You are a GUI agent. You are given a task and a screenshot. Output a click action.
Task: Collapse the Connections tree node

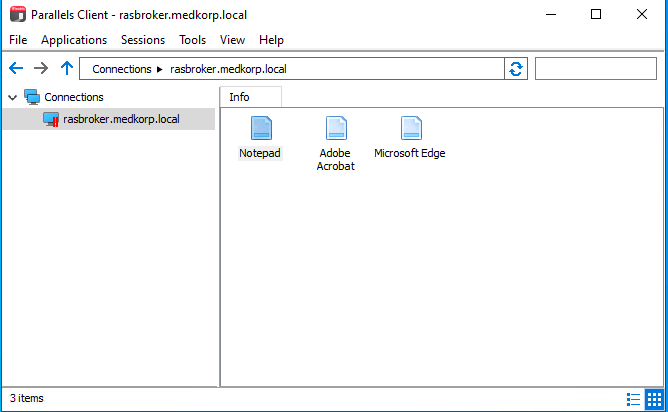(12, 98)
